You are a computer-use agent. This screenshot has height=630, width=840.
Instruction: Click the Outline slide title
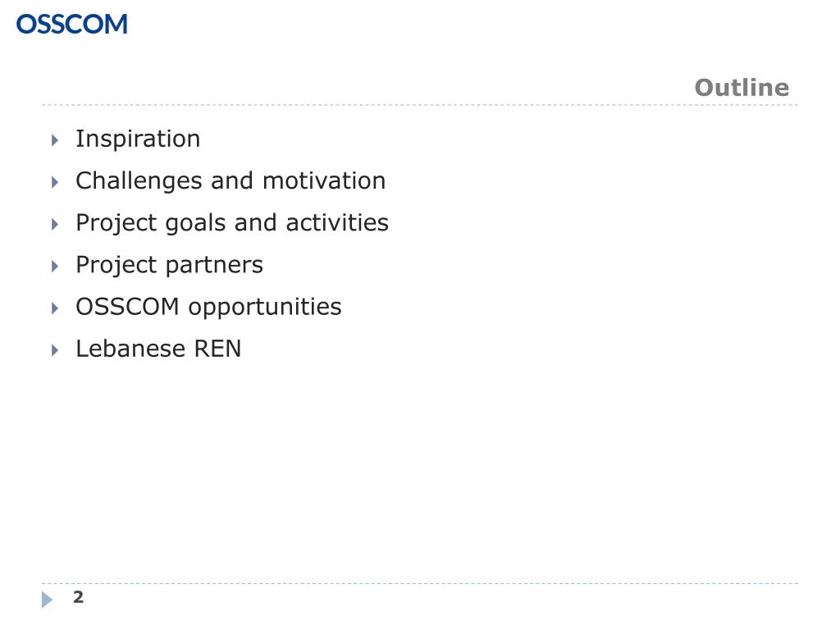pos(742,87)
